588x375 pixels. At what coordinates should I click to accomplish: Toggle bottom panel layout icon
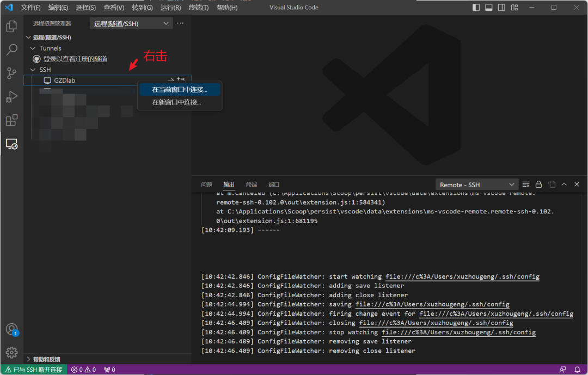tap(488, 7)
